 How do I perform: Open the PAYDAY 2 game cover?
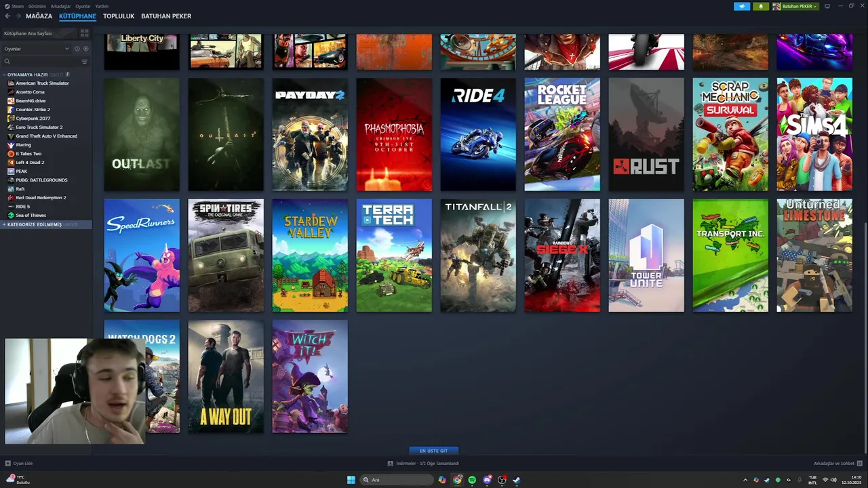(310, 134)
